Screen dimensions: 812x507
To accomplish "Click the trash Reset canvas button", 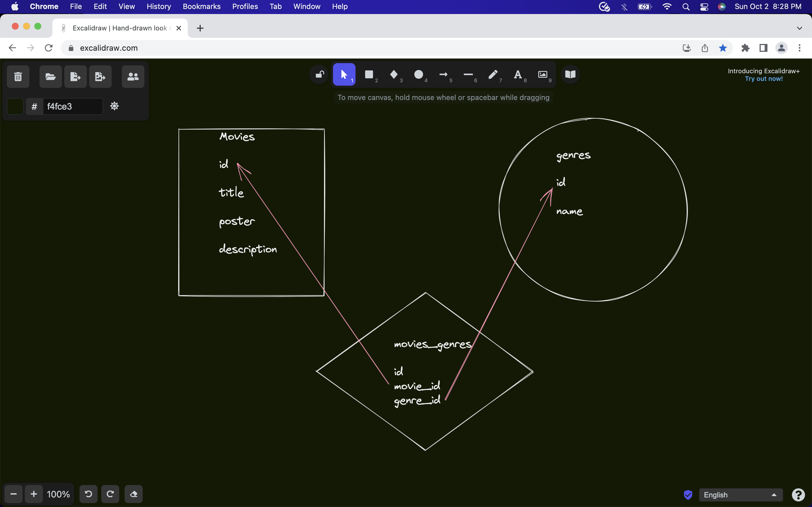I will point(18,77).
